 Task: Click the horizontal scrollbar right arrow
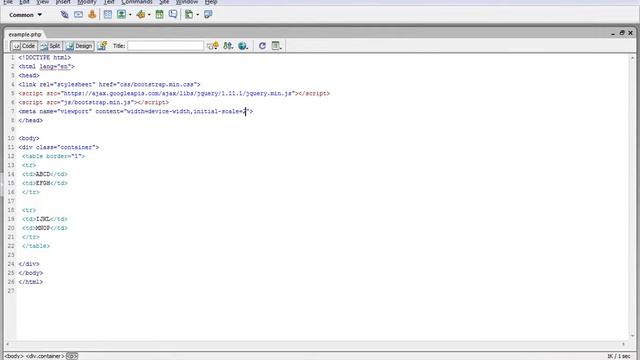[623, 344]
